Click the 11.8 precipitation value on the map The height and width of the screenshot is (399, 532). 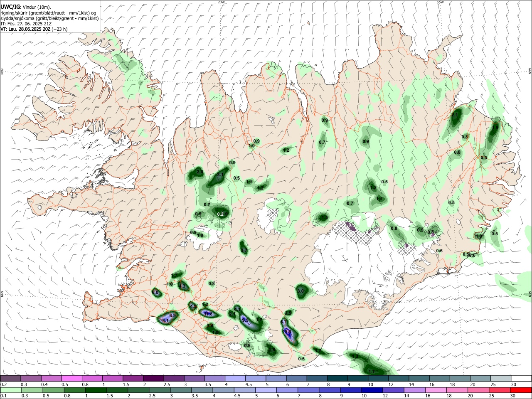tap(208, 314)
